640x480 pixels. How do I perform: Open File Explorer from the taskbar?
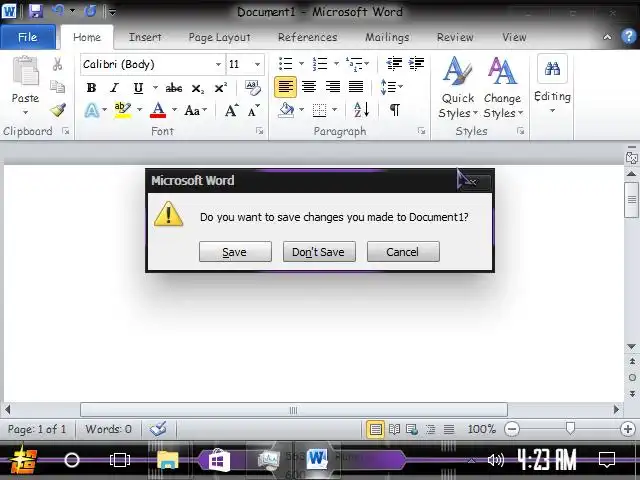click(x=168, y=460)
